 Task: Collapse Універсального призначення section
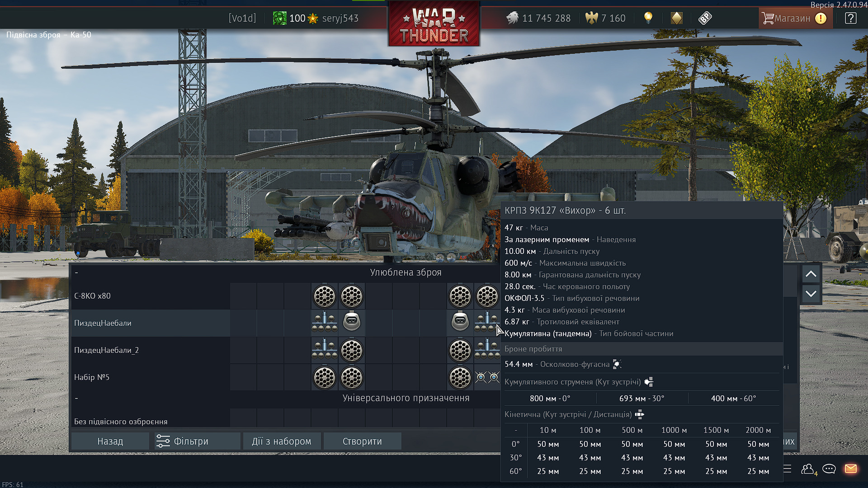(x=76, y=398)
